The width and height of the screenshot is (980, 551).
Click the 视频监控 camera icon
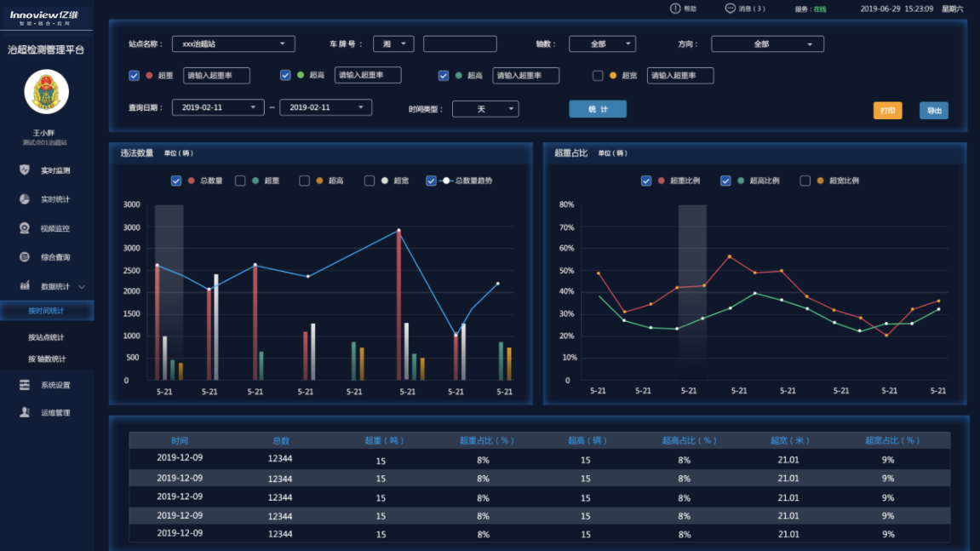tap(25, 228)
